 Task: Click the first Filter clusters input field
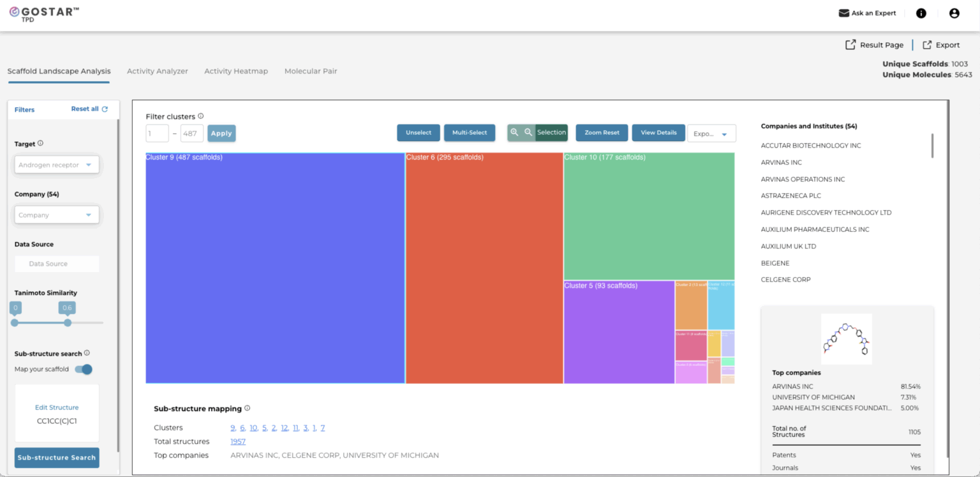pos(156,133)
